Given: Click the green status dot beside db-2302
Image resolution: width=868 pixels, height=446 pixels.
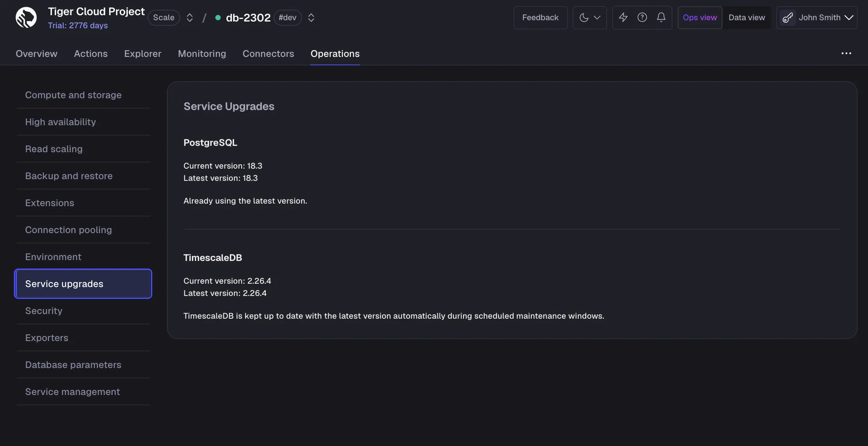Looking at the screenshot, I should coord(218,18).
